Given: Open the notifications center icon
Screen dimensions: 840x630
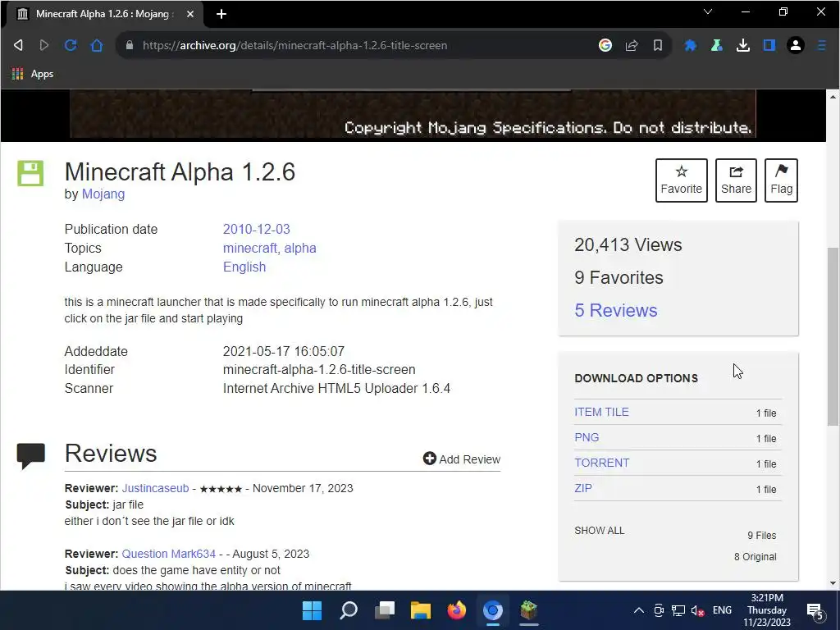Looking at the screenshot, I should pyautogui.click(x=815, y=610).
